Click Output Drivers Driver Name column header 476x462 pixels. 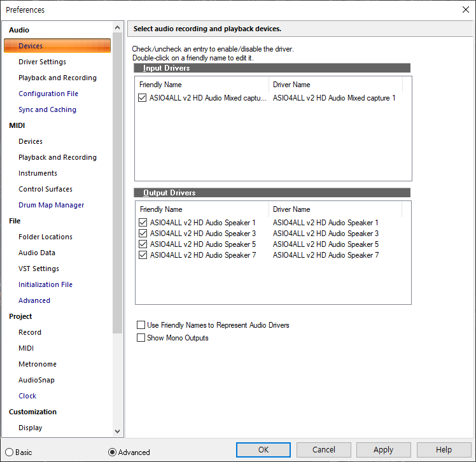tap(335, 209)
